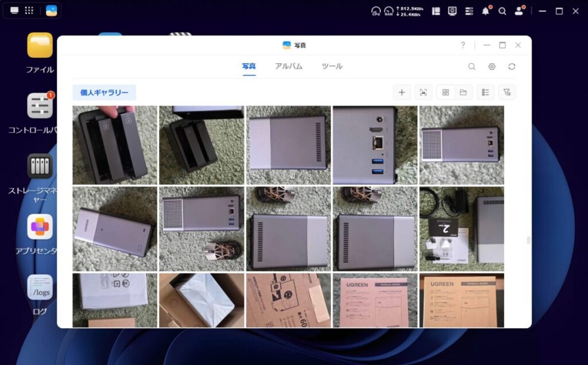This screenshot has width=588, height=365.
Task: Switch to grid thumbnail view
Action: point(446,92)
